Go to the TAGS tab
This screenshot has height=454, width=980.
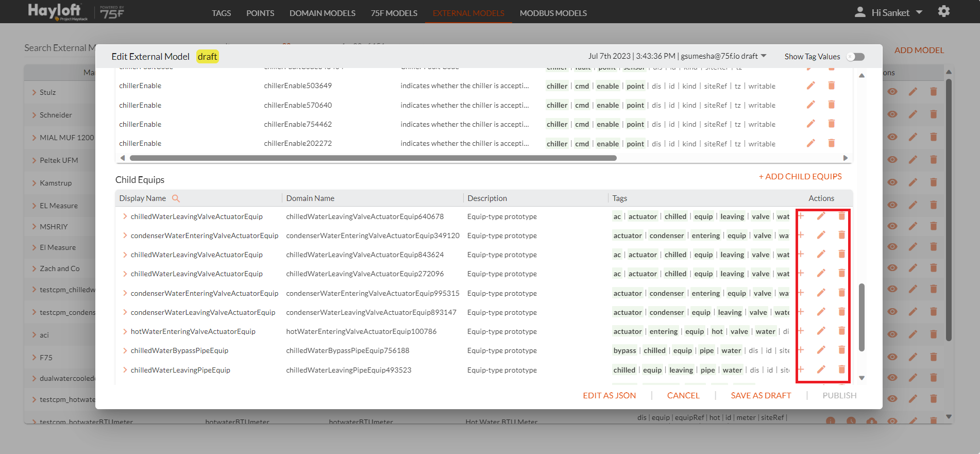click(222, 13)
